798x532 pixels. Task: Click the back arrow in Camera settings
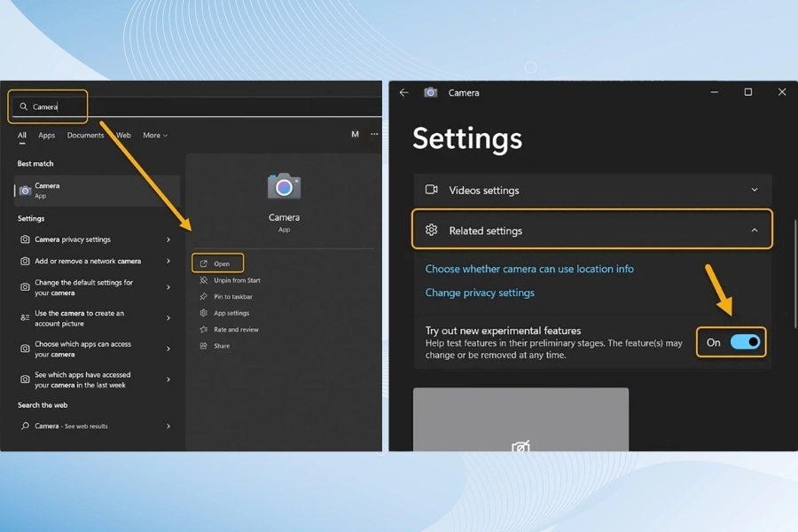point(403,92)
